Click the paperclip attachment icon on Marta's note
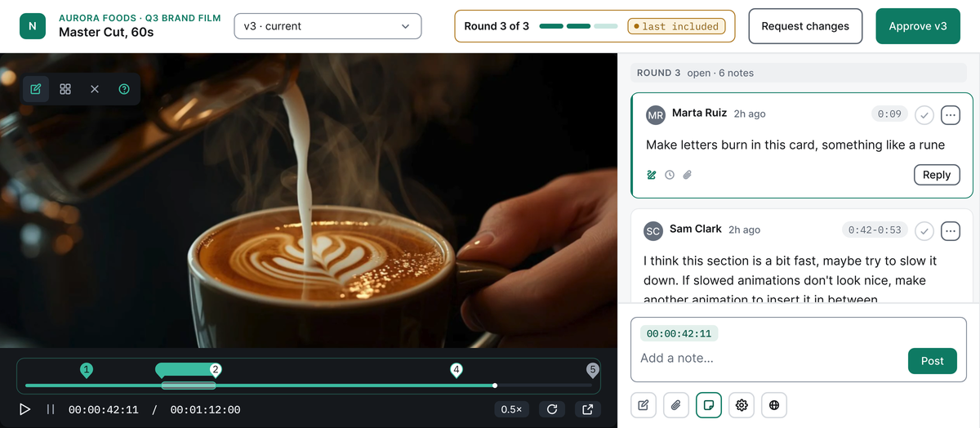The height and width of the screenshot is (428, 980). [x=688, y=175]
